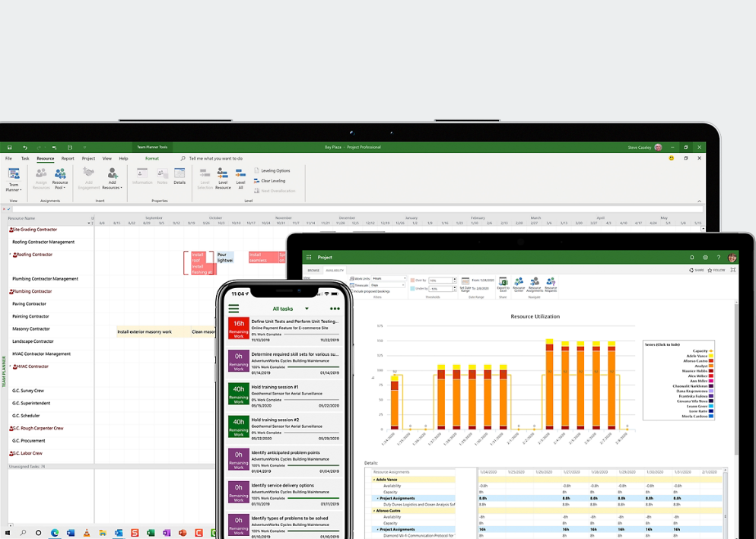Click the Adele Vance legend color swatch
Viewport: 756px width, 539px height.
point(711,356)
